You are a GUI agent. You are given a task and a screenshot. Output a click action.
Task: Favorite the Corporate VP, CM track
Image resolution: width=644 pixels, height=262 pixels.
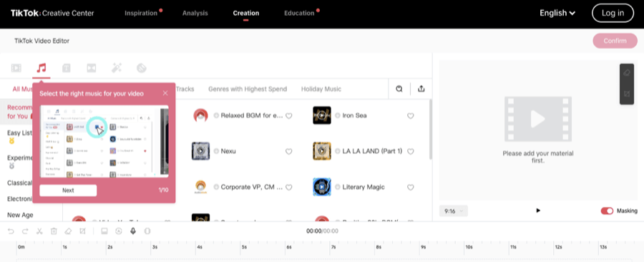tap(289, 188)
